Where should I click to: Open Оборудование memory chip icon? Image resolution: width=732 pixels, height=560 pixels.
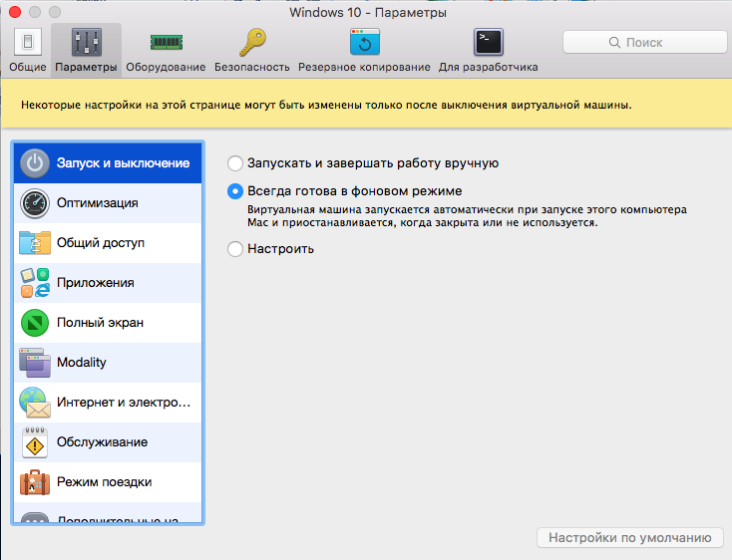(x=167, y=42)
